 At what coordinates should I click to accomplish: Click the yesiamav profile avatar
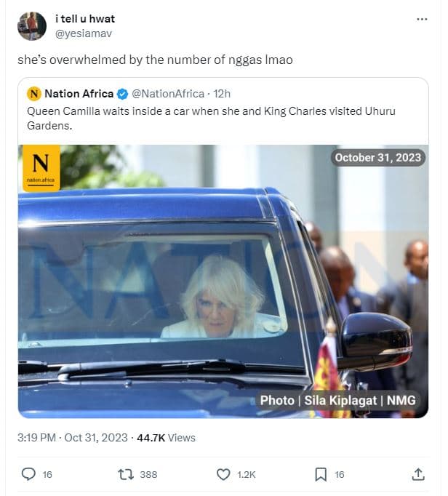tap(32, 25)
